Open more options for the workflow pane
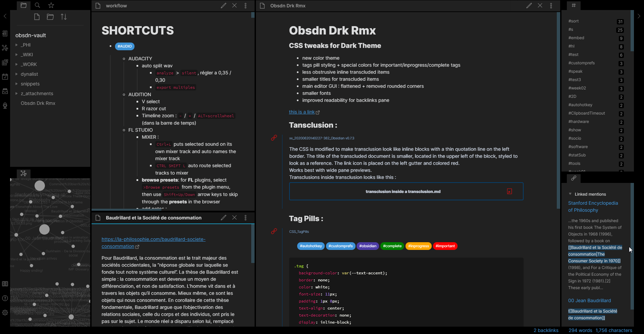 point(246,6)
